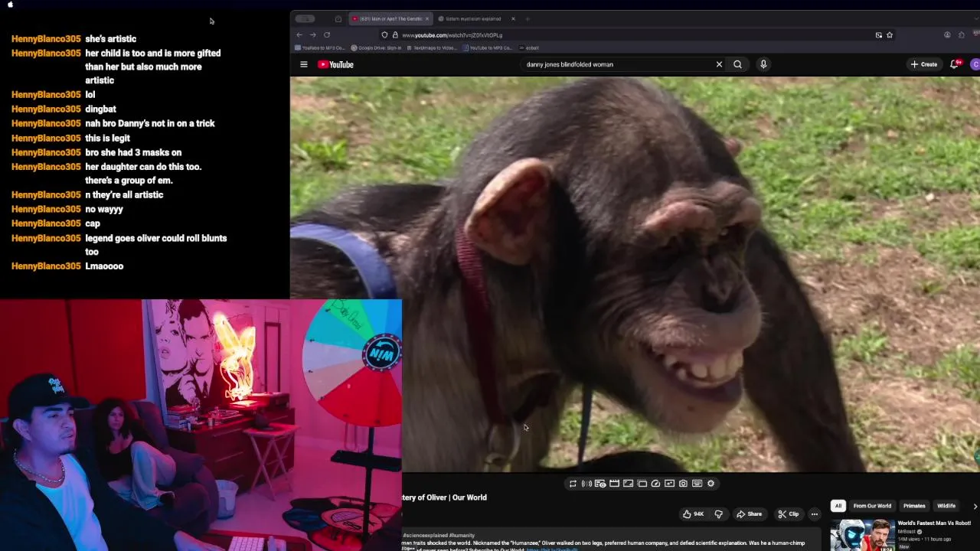Go back with the browser back arrow
The width and height of the screenshot is (980, 551).
pyautogui.click(x=299, y=34)
